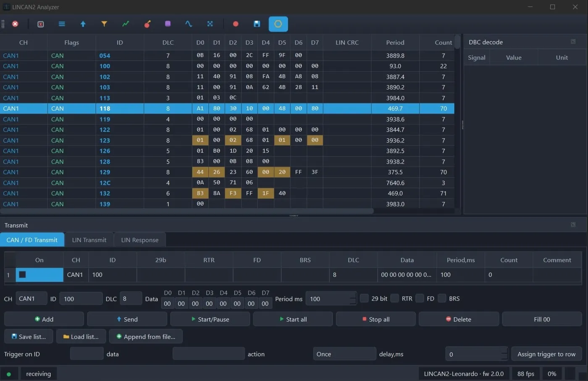Click the D0 data byte field
588x381 pixels.
coord(168,303)
